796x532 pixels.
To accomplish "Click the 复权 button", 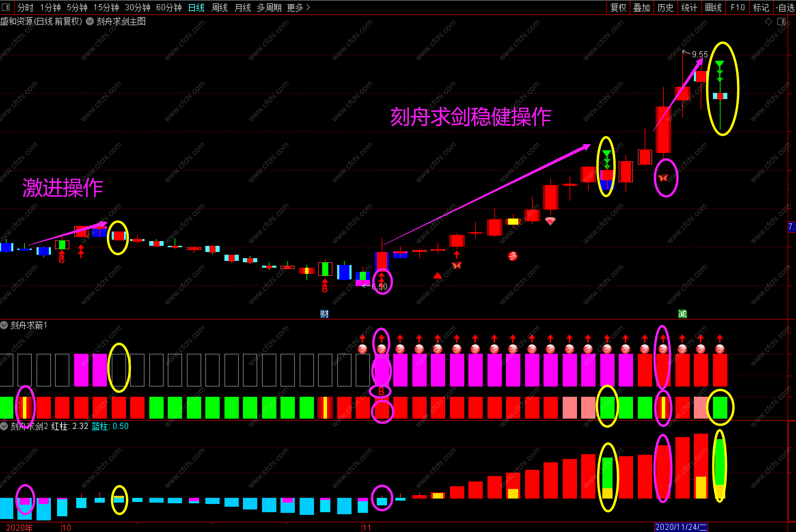I will [618, 8].
